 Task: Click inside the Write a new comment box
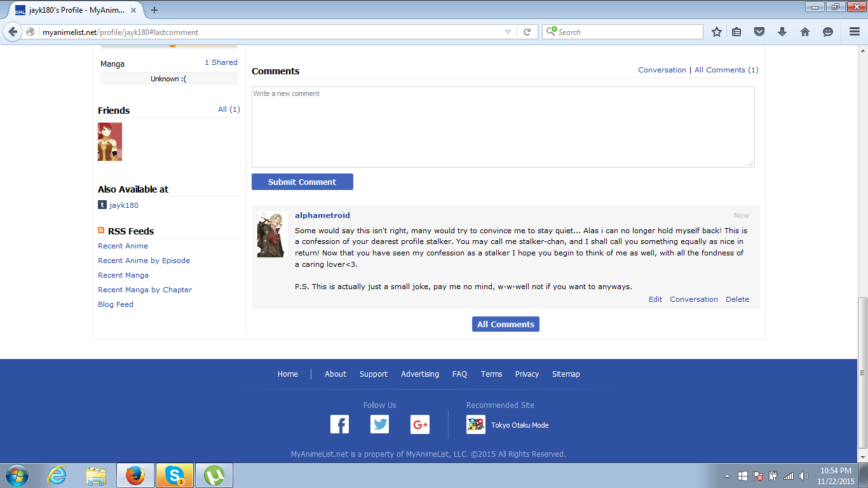(502, 127)
